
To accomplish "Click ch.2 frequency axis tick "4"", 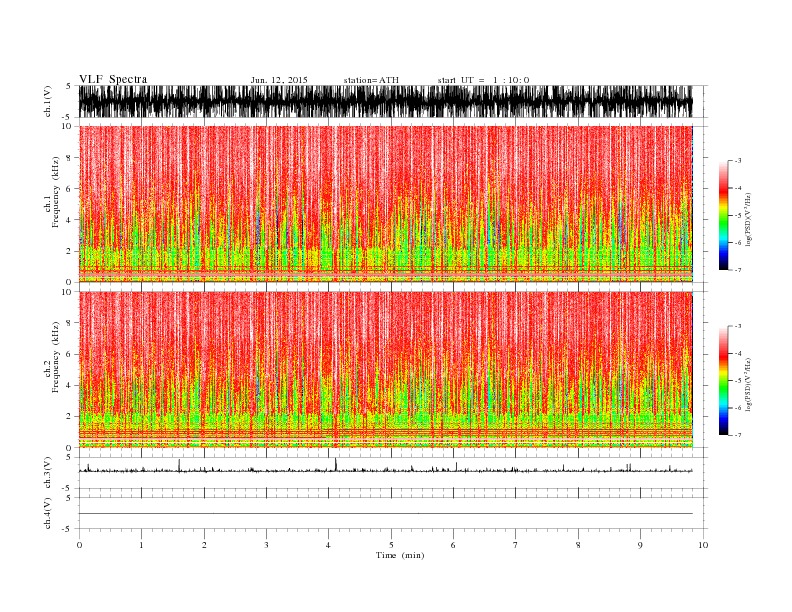I will point(70,385).
